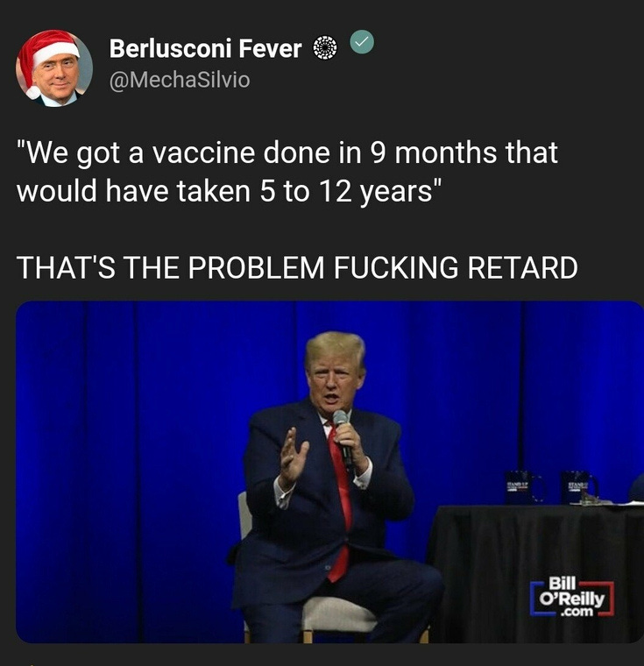Viewport: 644px width, 666px height.
Task: Click the teal verified checkmark badge
Action: coord(362,42)
